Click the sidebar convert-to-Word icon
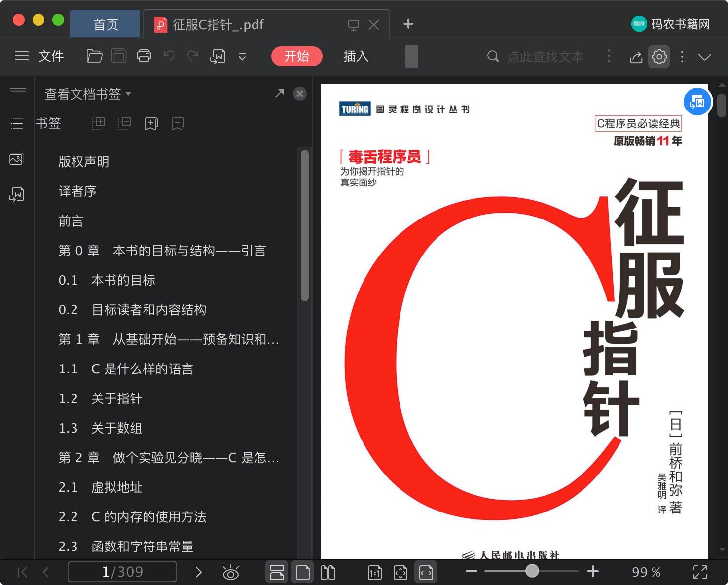This screenshot has height=585, width=728. point(16,194)
